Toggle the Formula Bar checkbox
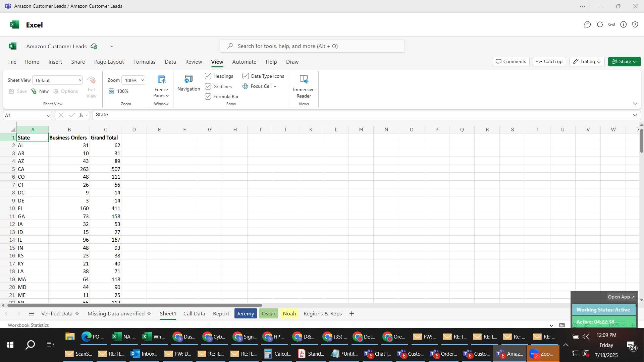The height and width of the screenshot is (362, 644). [208, 97]
